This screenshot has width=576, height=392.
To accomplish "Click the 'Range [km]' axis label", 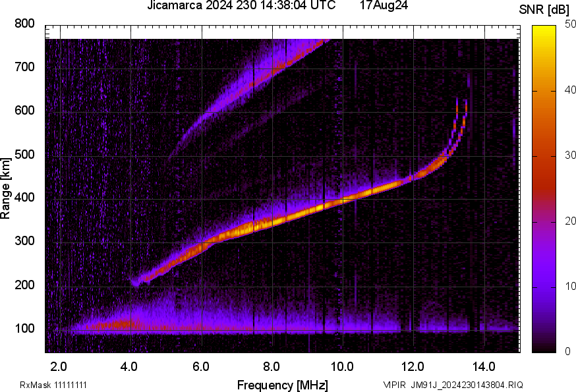I will pyautogui.click(x=5, y=188).
